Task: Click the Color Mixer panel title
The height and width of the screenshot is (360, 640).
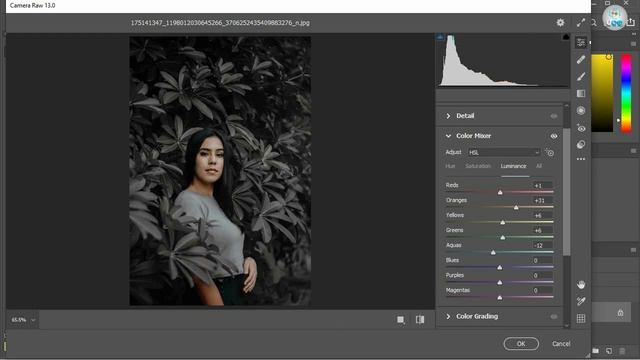Action: (473, 136)
